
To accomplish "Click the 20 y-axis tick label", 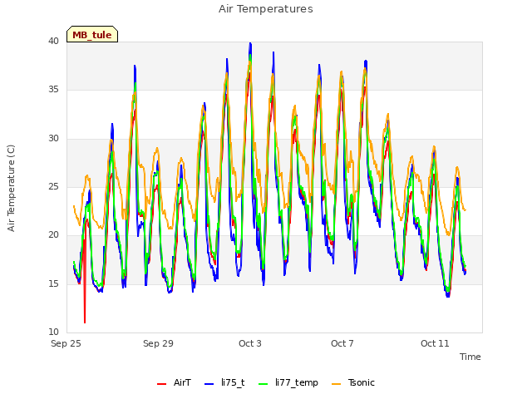I will (x=53, y=234).
